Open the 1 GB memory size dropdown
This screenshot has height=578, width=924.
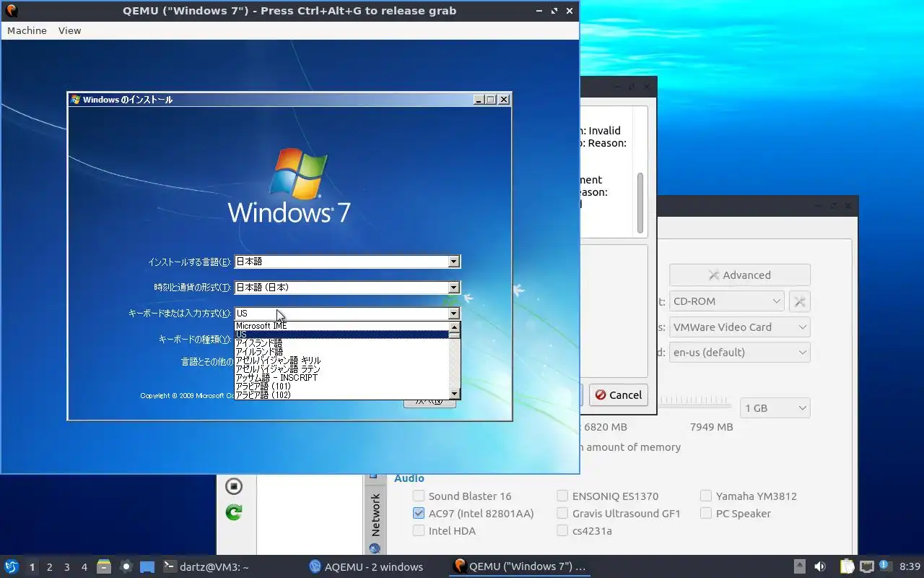(775, 408)
